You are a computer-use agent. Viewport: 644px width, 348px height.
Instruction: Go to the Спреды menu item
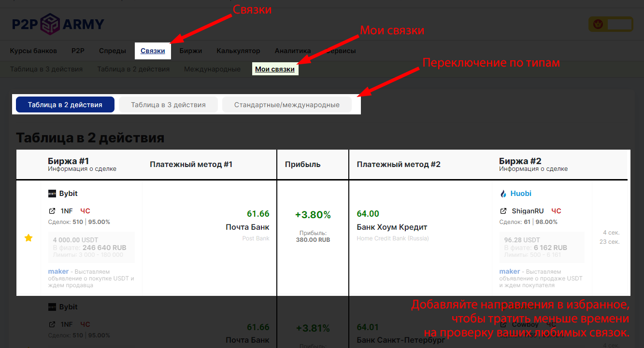point(113,51)
